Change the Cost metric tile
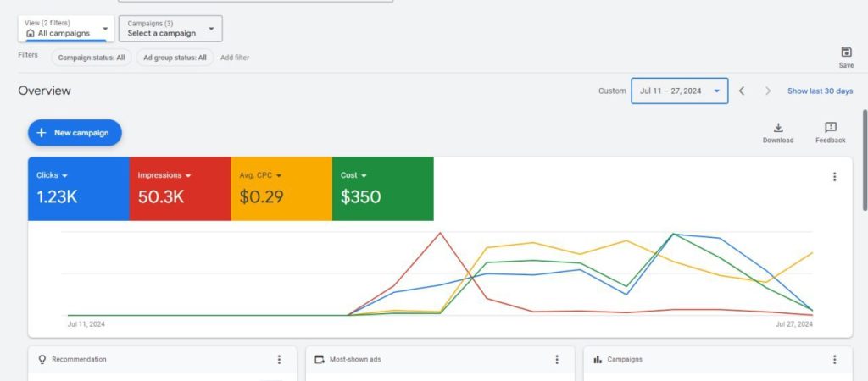Viewport: 868px width, 381px height. coord(382,189)
